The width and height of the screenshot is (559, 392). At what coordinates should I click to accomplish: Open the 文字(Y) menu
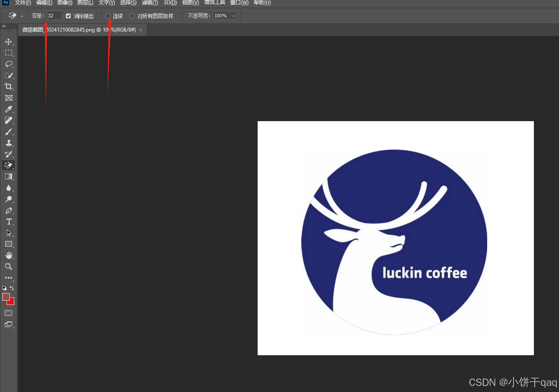tap(107, 3)
